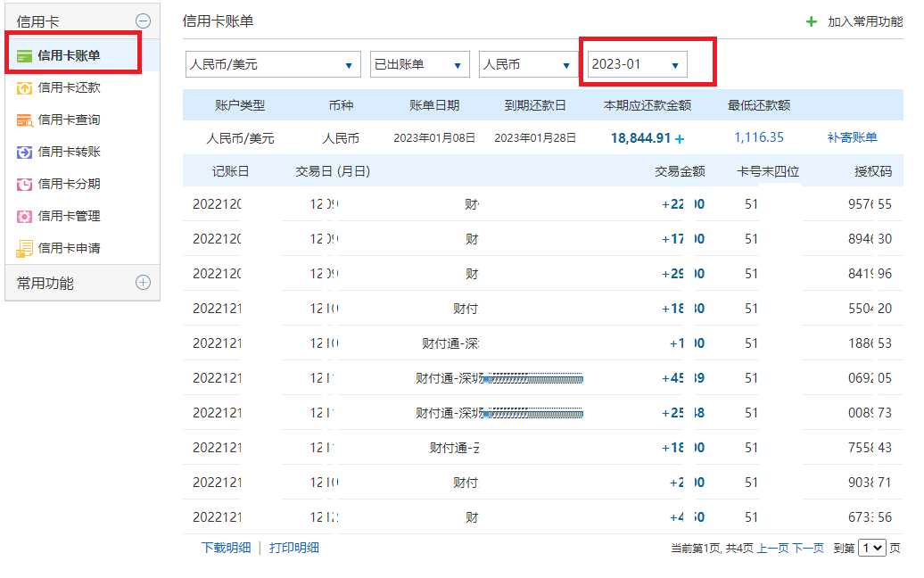
Task: Select the page number dropdown at bottom
Action: click(871, 549)
